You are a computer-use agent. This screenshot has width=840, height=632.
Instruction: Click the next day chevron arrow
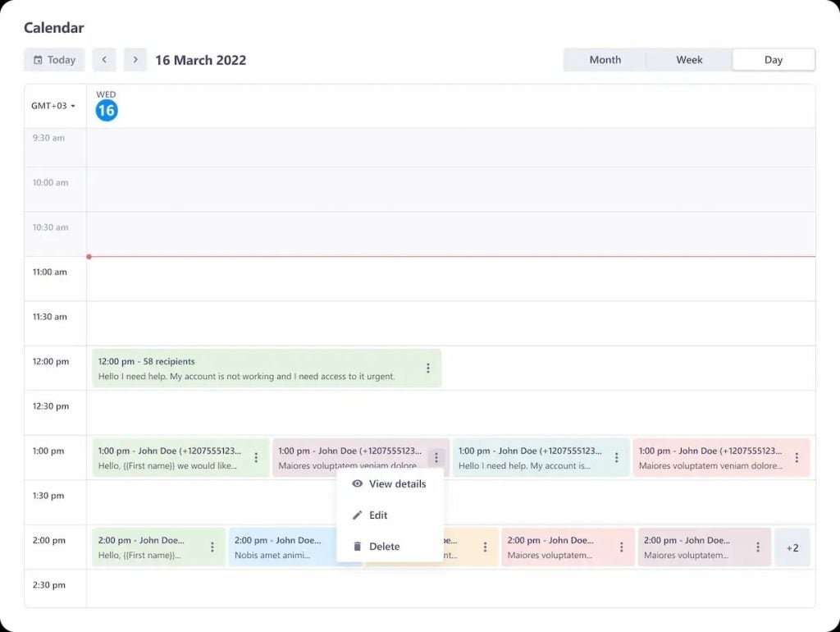[x=135, y=60]
